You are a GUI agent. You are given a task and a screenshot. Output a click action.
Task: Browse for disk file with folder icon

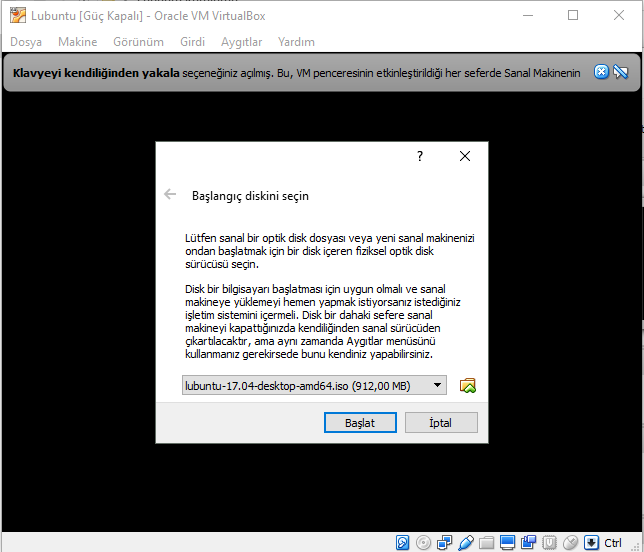point(467,386)
